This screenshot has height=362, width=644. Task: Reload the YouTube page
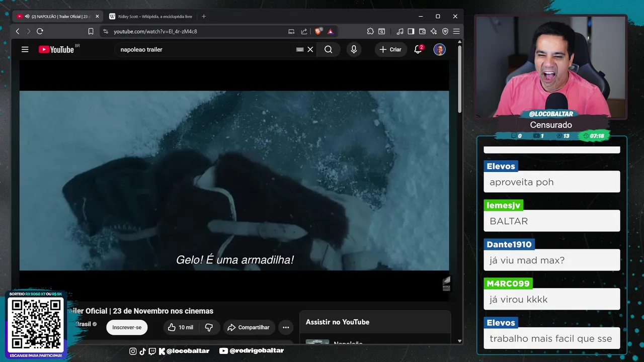coord(40,31)
